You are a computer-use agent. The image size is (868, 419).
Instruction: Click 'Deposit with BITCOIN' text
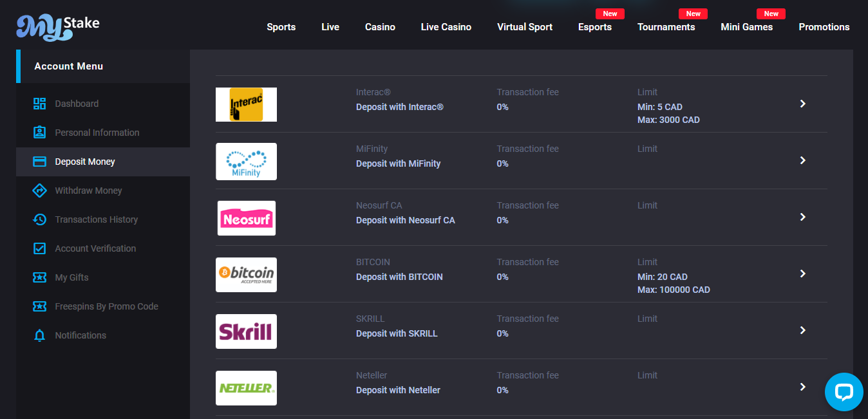(399, 277)
